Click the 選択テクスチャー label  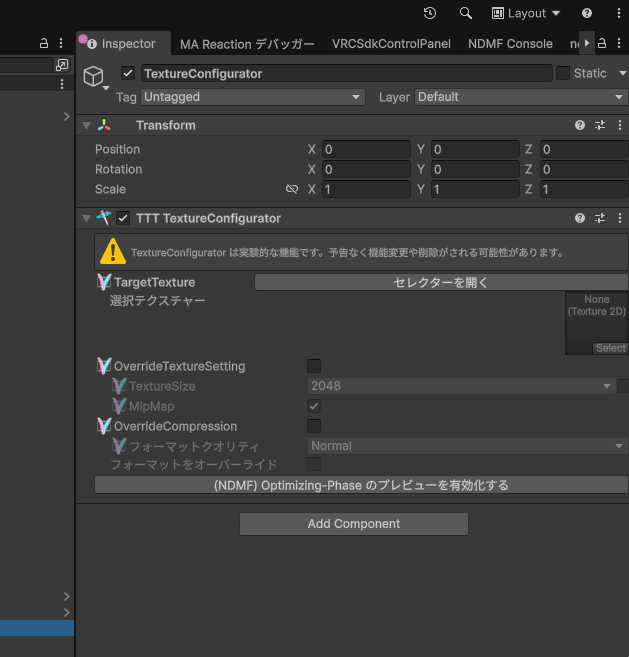[157, 301]
